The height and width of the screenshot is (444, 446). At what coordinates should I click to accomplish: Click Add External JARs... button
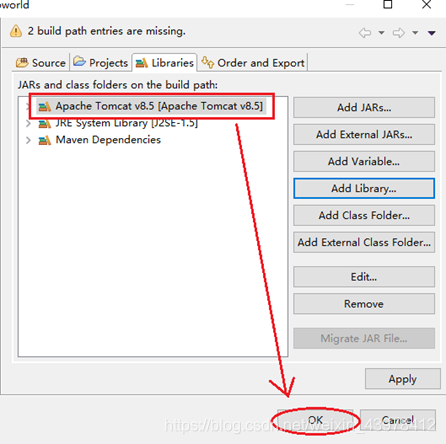(364, 135)
